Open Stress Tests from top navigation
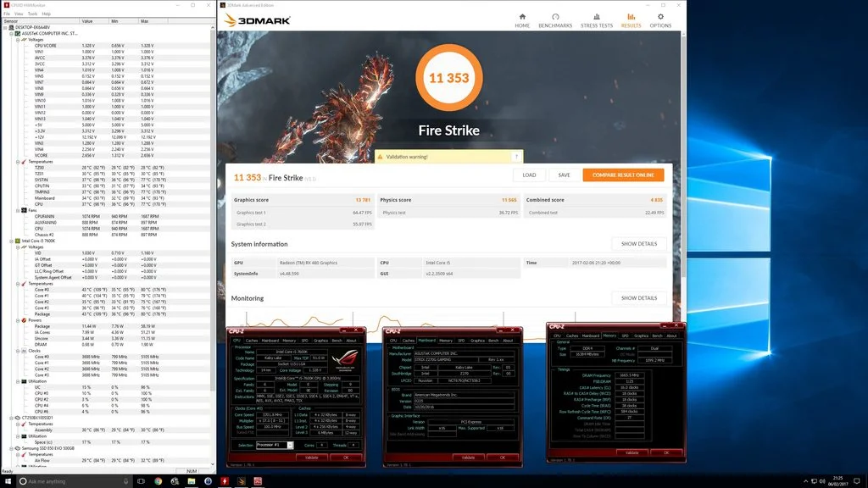The height and width of the screenshot is (488, 868). [x=596, y=21]
